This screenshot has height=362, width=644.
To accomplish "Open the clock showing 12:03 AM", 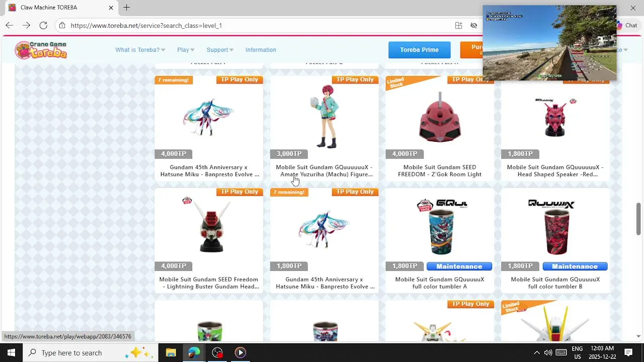I will pos(602,352).
